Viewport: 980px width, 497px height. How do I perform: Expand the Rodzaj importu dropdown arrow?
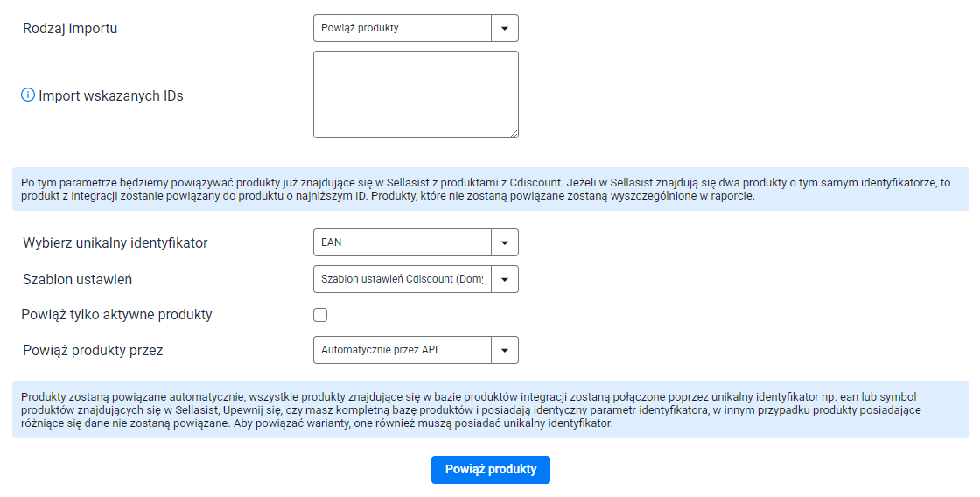pos(504,28)
